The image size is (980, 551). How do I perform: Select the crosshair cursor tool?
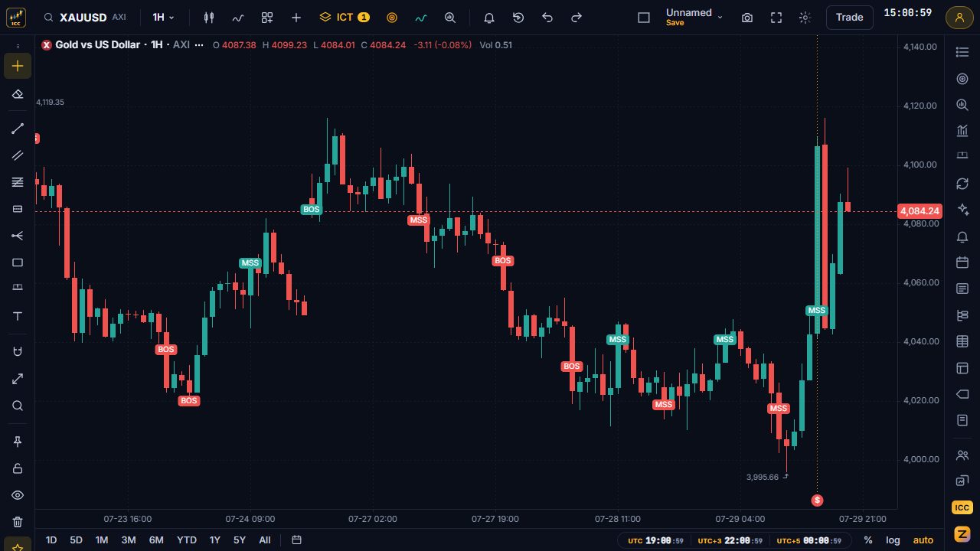click(18, 66)
